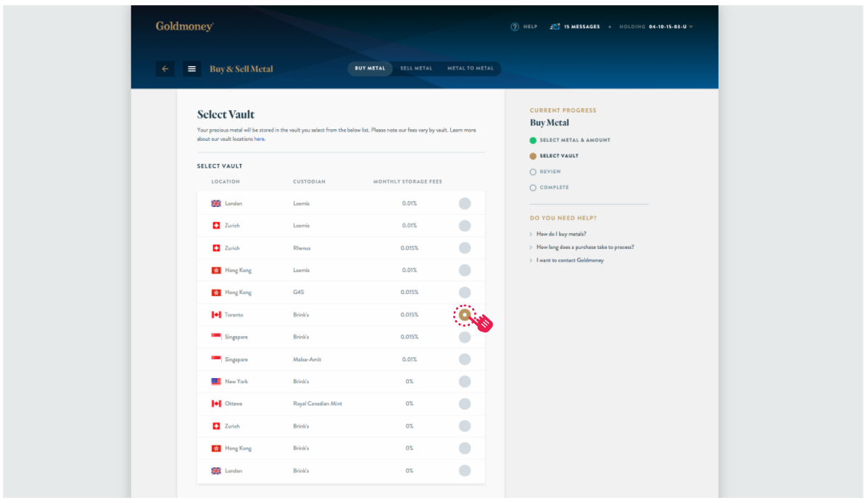Select Zurich Rhenus vault radio button
This screenshot has height=503, width=868.
tap(464, 248)
